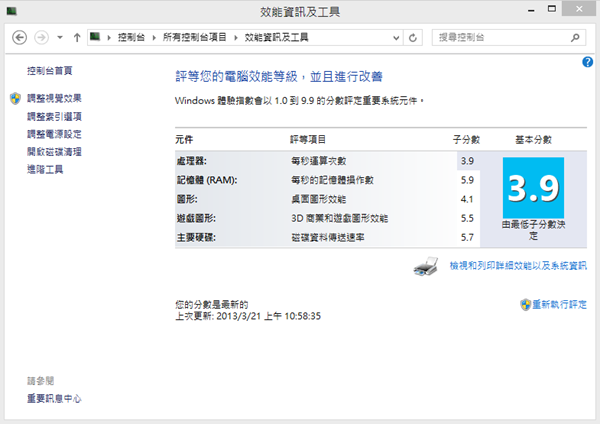Image resolution: width=600 pixels, height=424 pixels.
Task: Open the recent locations dropdown arrow
Action: (x=60, y=37)
